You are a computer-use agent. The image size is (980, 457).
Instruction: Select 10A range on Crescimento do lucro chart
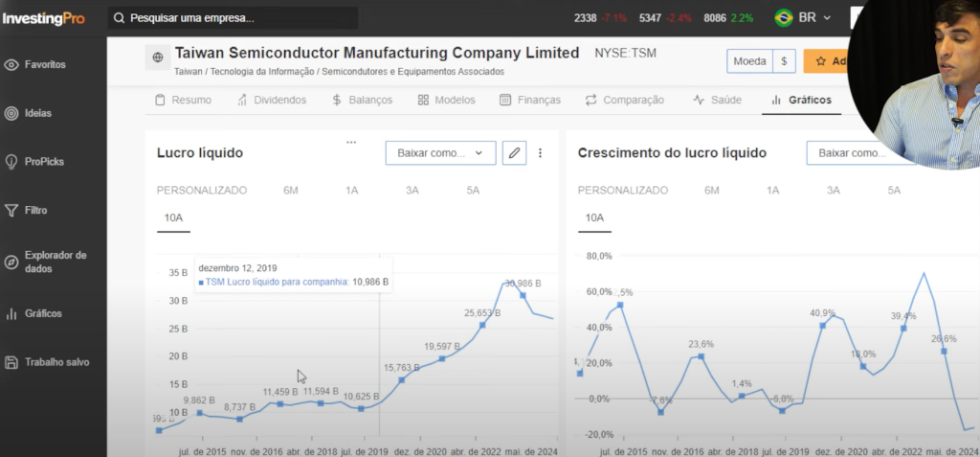[x=594, y=217]
